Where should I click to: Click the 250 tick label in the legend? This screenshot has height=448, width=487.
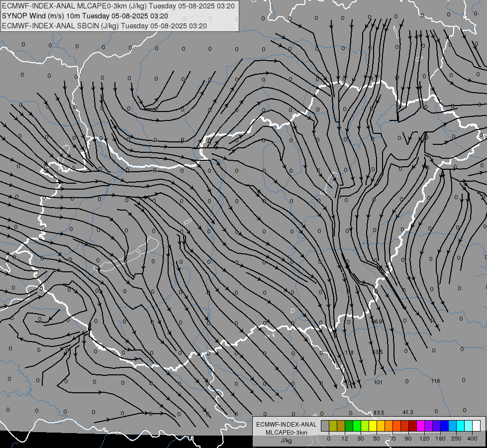tap(456, 439)
